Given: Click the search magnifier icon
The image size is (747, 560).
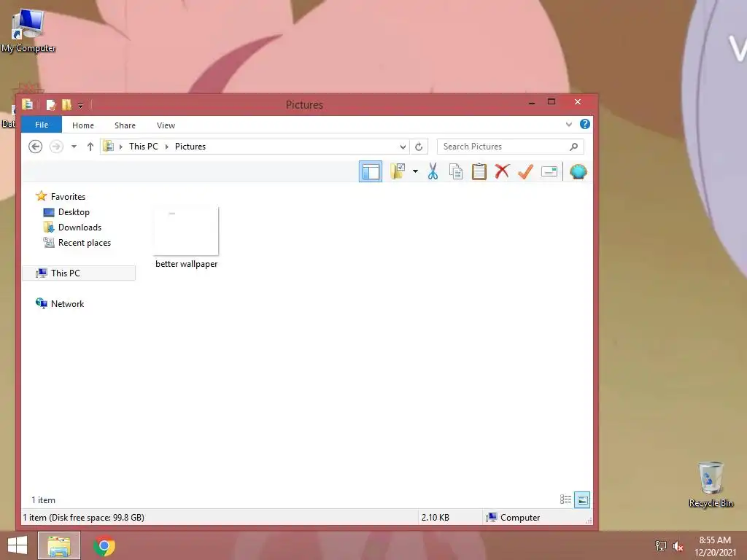Looking at the screenshot, I should click(574, 146).
